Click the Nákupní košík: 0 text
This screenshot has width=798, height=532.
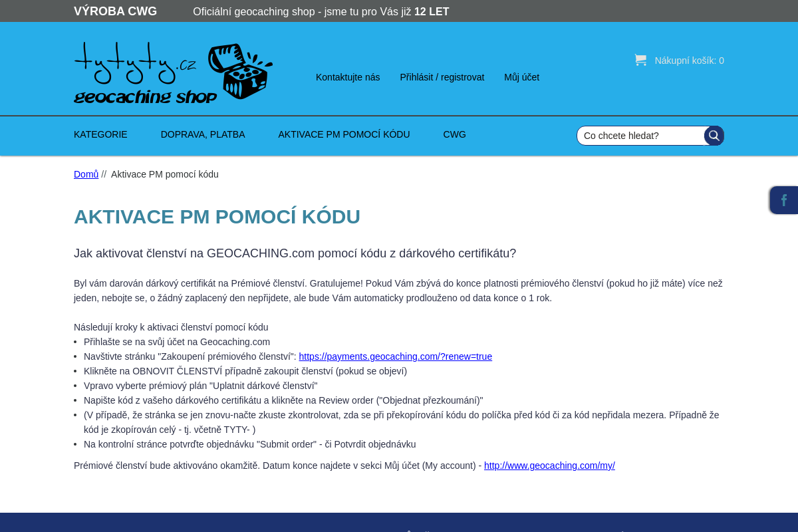(x=689, y=61)
